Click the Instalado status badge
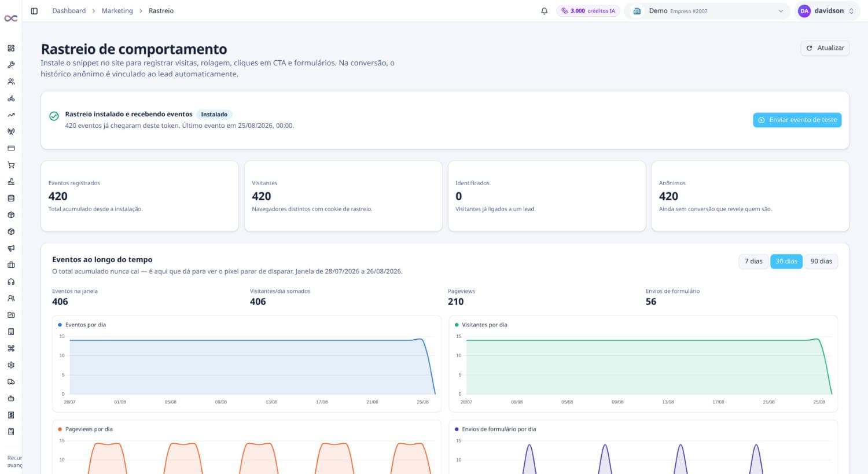This screenshot has width=868, height=474. click(x=214, y=115)
